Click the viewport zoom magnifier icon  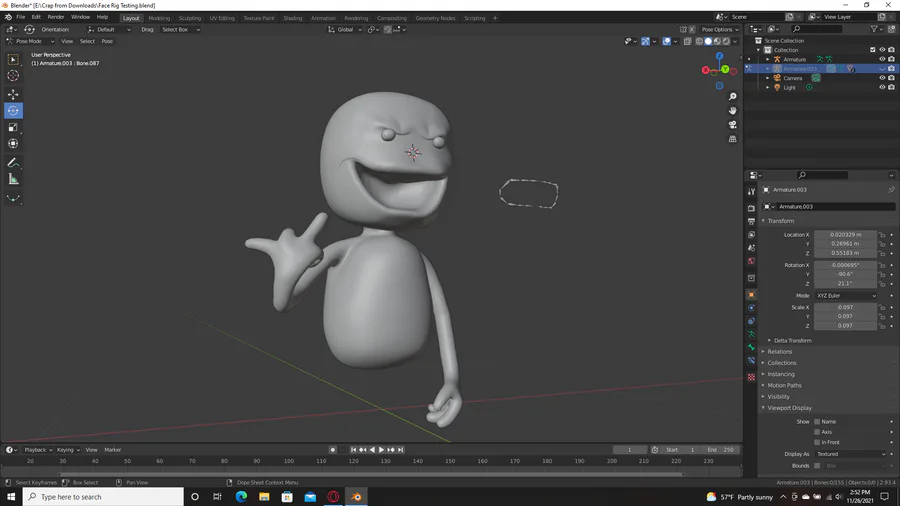732,96
